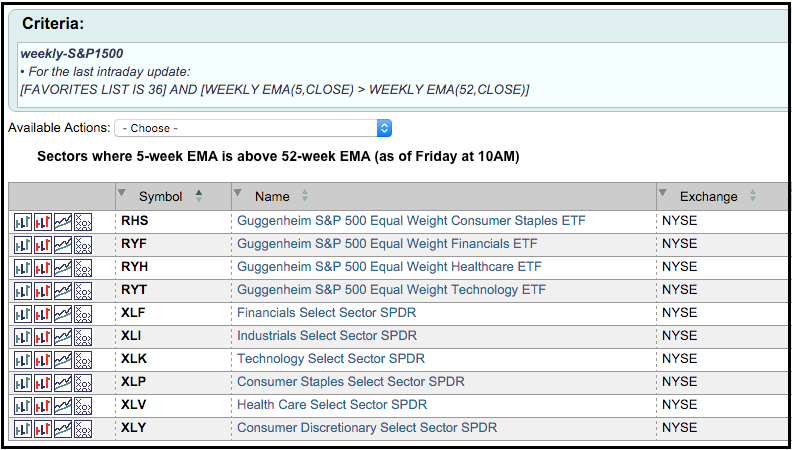Open the point-and-figure chart icon for XLP
Viewport: 792px width, 450px height.
83,382
